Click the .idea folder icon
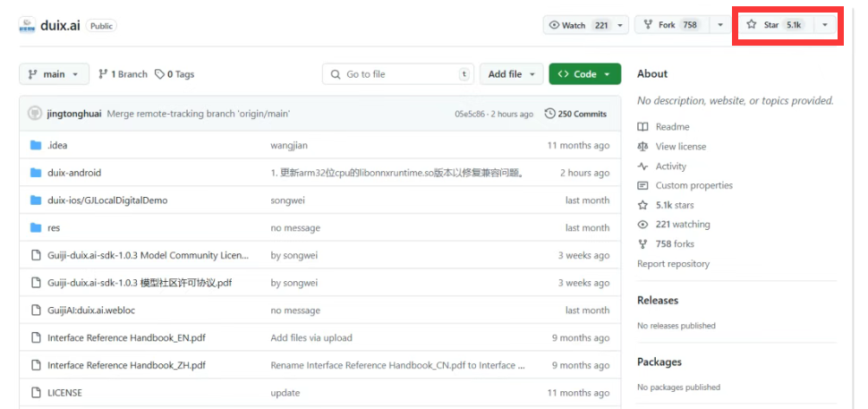The image size is (868, 409). (x=36, y=146)
